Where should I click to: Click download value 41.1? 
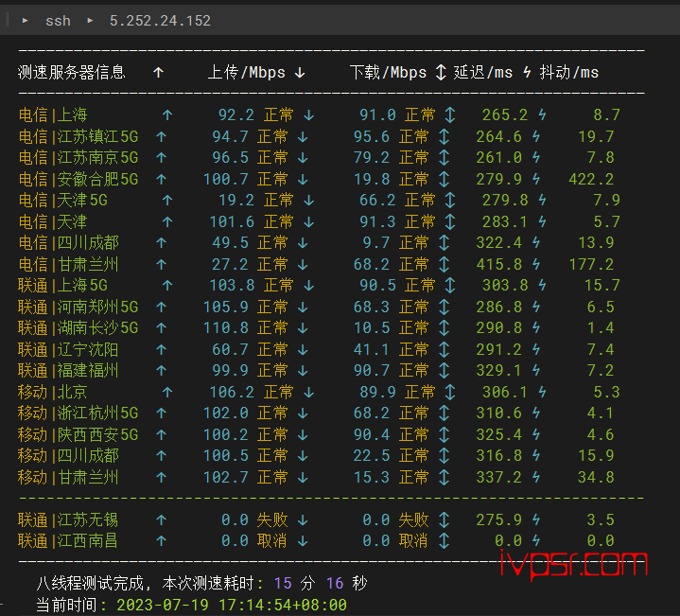(x=372, y=349)
